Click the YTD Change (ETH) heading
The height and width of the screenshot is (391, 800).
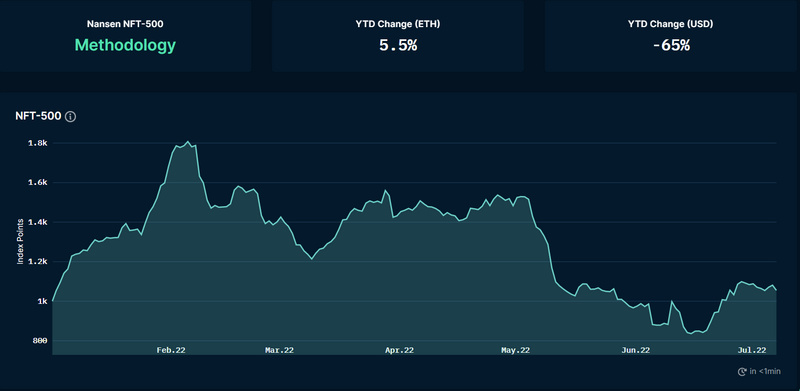pyautogui.click(x=398, y=24)
